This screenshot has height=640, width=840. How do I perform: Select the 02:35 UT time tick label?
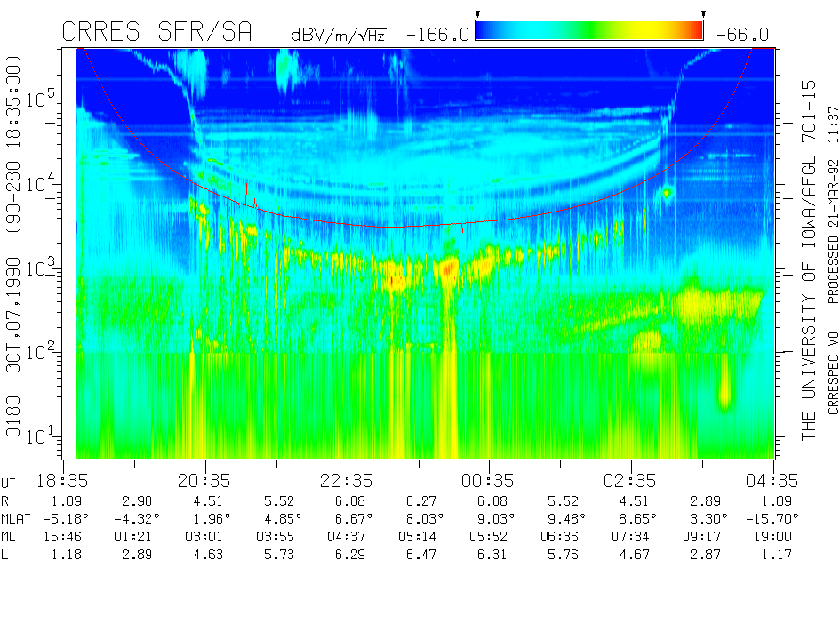pos(631,480)
